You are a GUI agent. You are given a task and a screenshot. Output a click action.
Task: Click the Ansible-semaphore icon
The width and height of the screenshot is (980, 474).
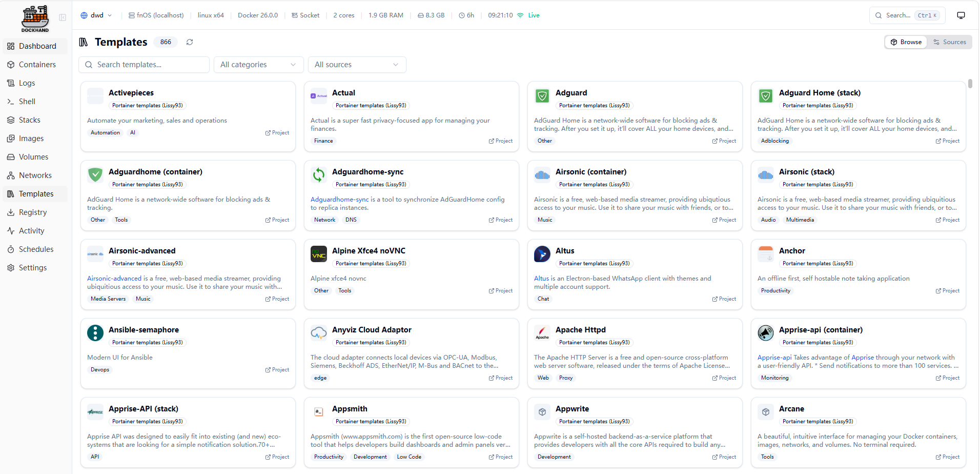(x=95, y=333)
